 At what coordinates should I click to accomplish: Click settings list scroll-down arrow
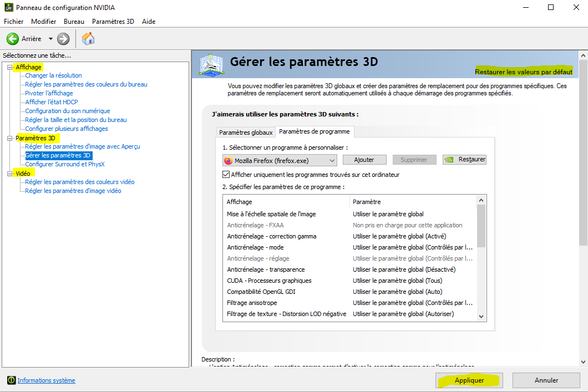(x=481, y=317)
